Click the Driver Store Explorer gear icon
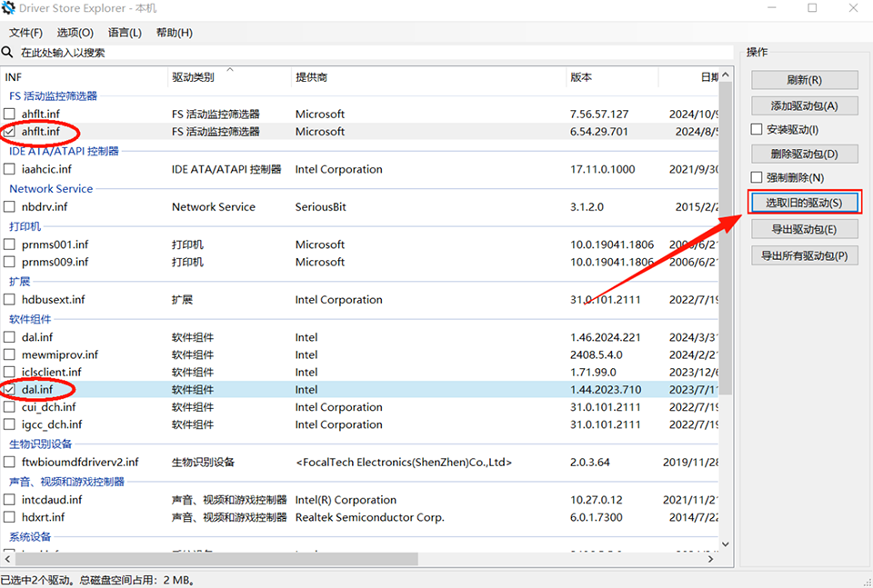This screenshot has height=588, width=873. point(8,8)
